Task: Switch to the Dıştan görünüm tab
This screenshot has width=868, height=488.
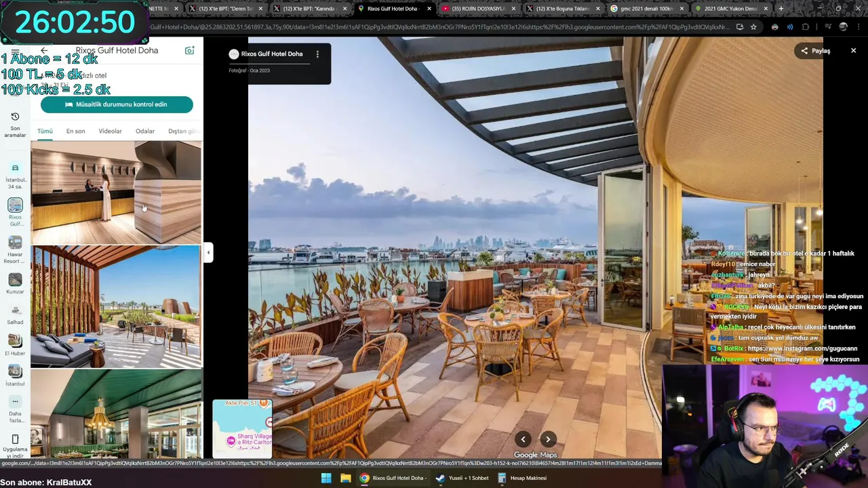Action: pyautogui.click(x=182, y=131)
